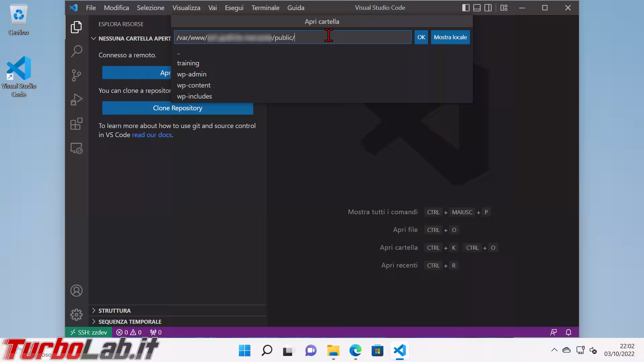Click the OK button in Apri cartella
Viewport: 644px width, 362px height.
(421, 37)
